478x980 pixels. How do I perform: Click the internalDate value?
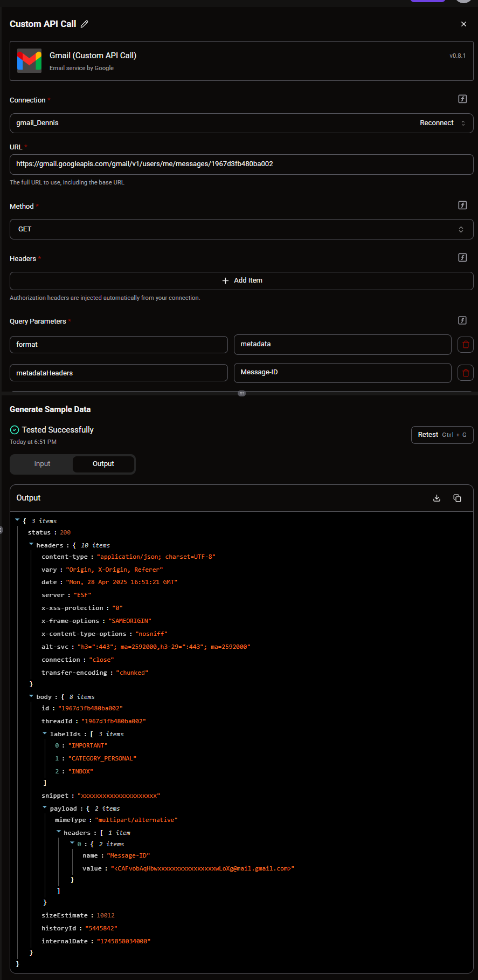[123, 942]
